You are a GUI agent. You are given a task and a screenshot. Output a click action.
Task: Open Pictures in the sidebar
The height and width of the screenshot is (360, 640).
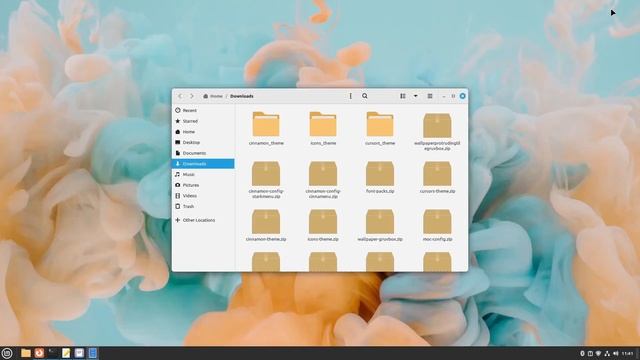(x=203, y=185)
